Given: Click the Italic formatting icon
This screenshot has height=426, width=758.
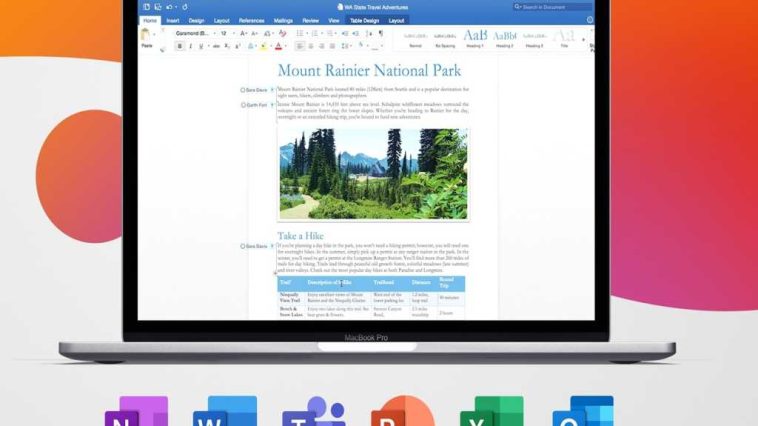Looking at the screenshot, I should 191,46.
